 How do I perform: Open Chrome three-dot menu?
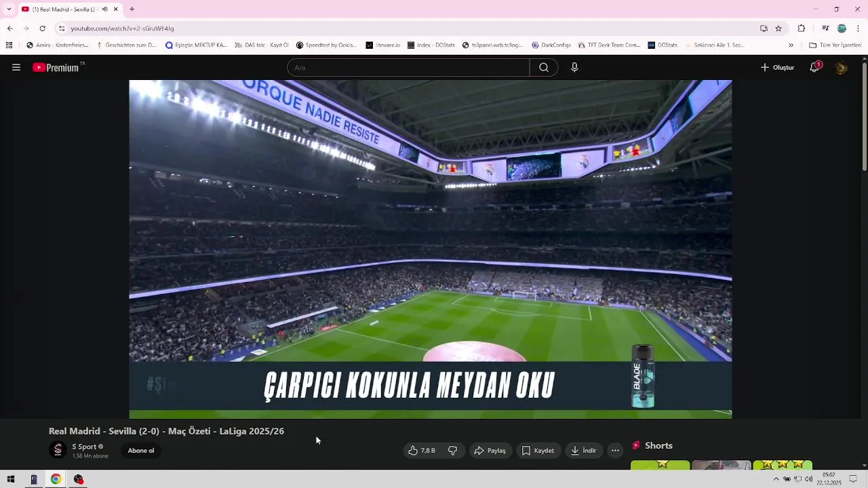click(x=858, y=28)
